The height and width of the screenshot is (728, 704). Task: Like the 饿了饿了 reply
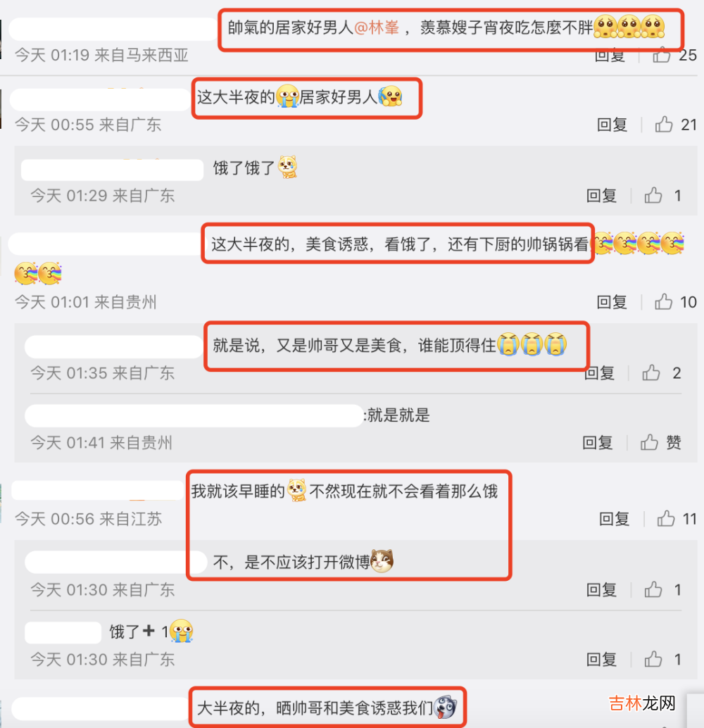pyautogui.click(x=653, y=196)
